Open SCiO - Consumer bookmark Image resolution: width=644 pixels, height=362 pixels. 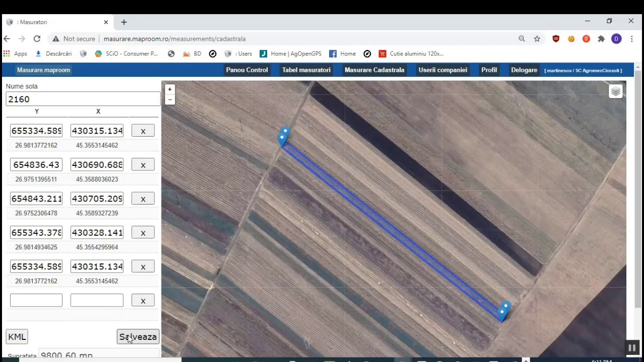coord(126,54)
